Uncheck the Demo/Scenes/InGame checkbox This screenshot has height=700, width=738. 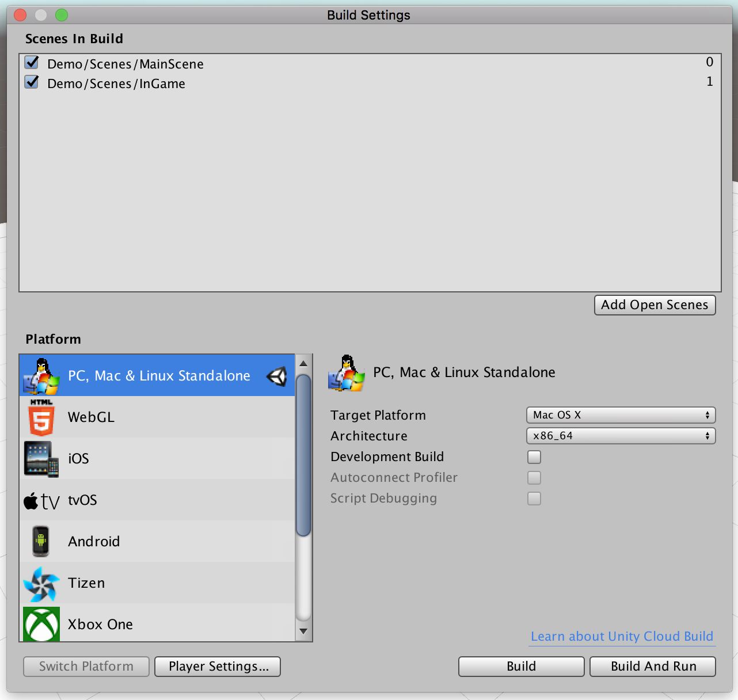[x=32, y=82]
